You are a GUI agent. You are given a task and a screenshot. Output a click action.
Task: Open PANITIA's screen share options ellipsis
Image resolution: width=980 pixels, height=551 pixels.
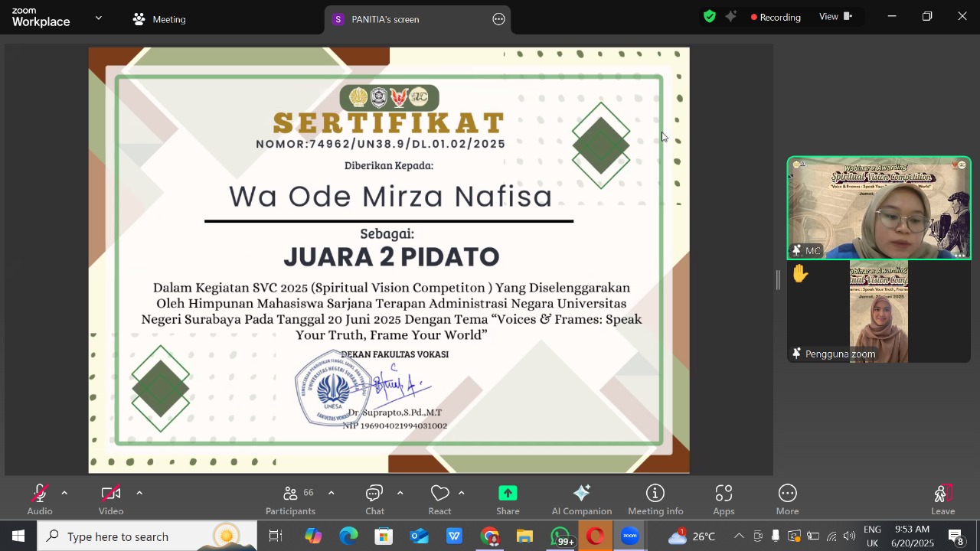[499, 19]
